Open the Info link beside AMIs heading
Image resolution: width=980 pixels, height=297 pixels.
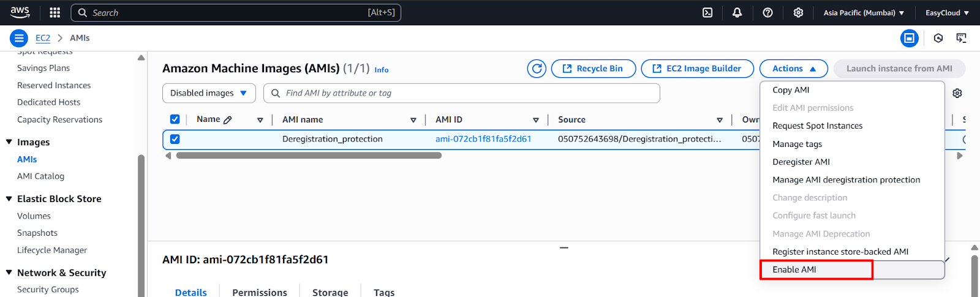pyautogui.click(x=382, y=70)
